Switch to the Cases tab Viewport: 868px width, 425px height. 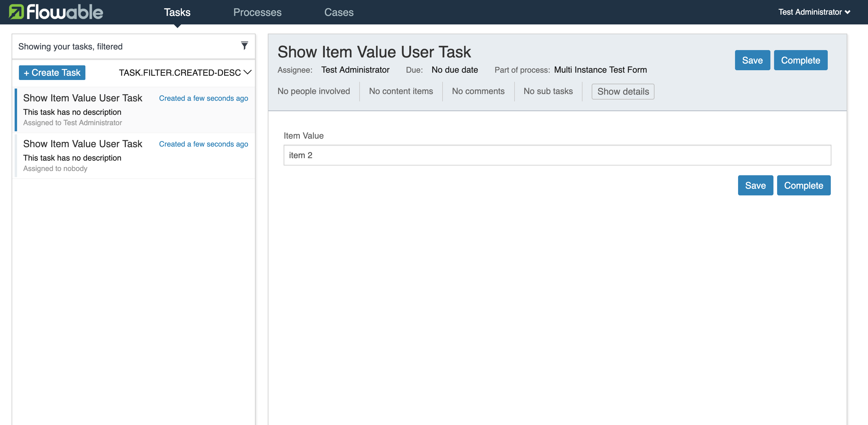339,12
